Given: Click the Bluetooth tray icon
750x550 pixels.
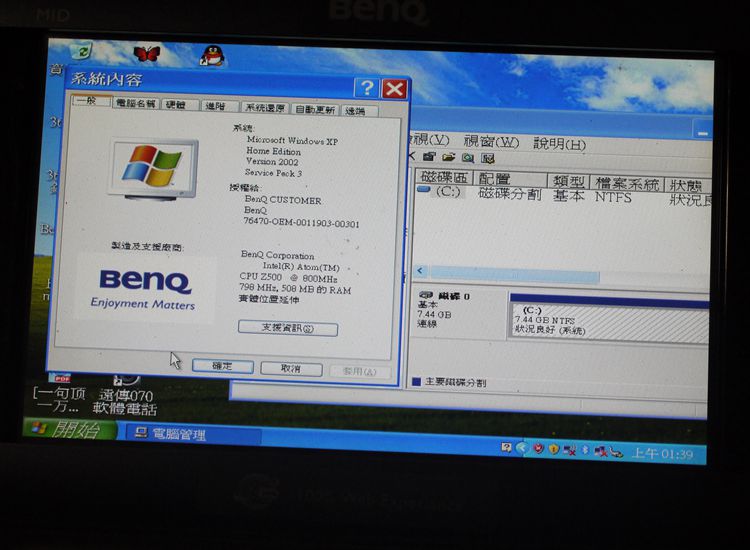Looking at the screenshot, I should 585,450.
